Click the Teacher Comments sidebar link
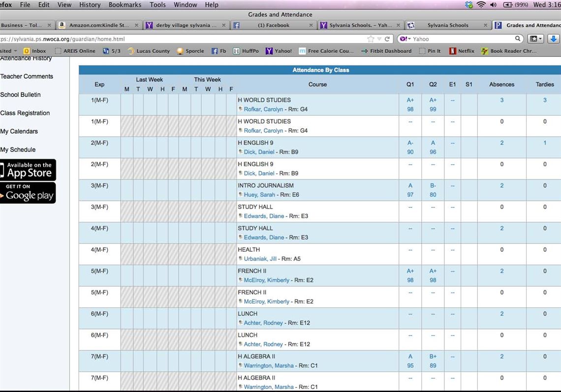The width and height of the screenshot is (561, 392). 27,76
